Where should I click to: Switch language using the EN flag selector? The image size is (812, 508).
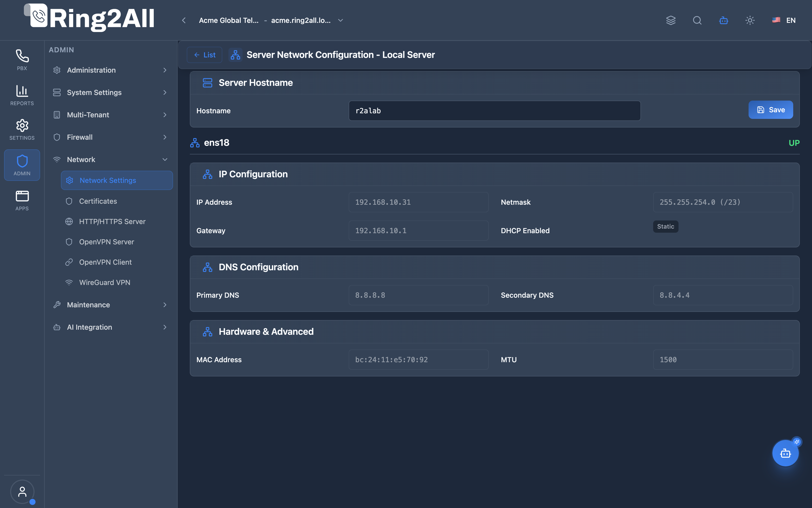point(784,20)
